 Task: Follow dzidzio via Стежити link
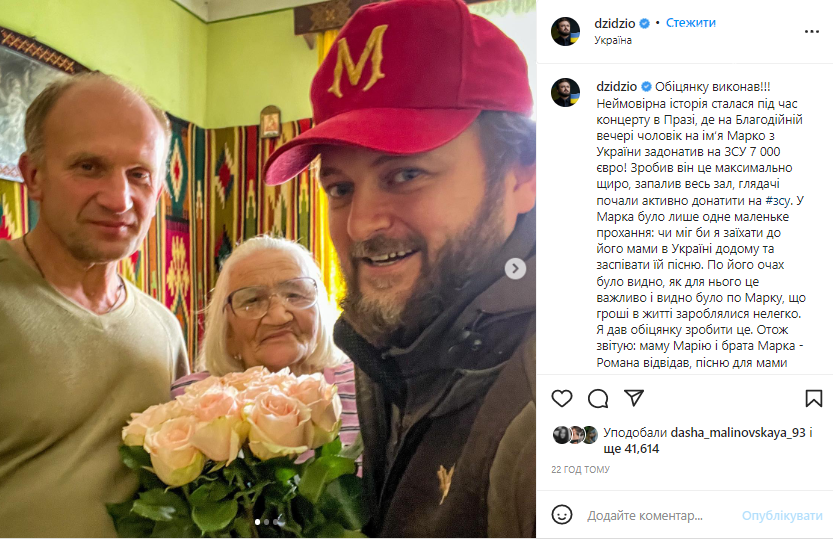(691, 23)
